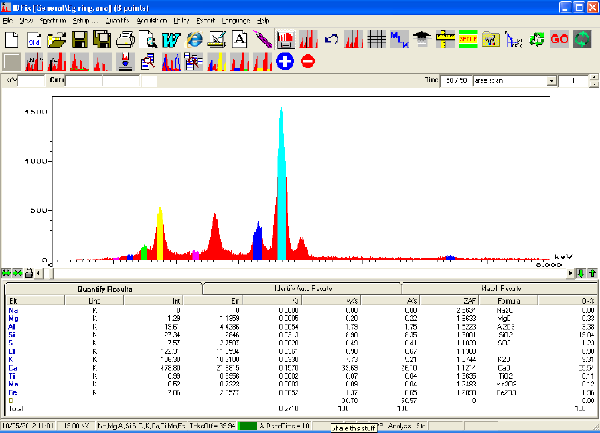Click the green circular arrows icon on dark tile
Image resolution: width=600 pixels, height=433 pixels.
pos(582,39)
